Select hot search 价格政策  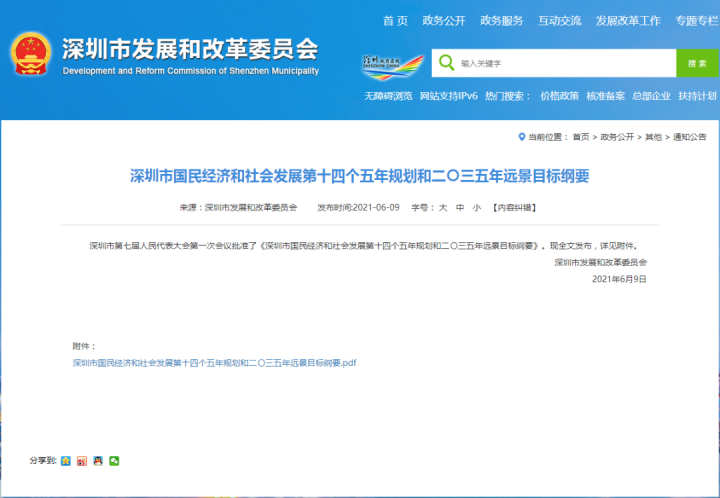[x=559, y=96]
